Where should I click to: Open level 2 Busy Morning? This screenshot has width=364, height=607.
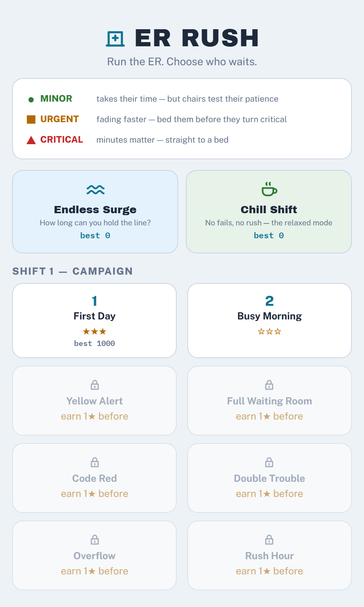click(270, 321)
